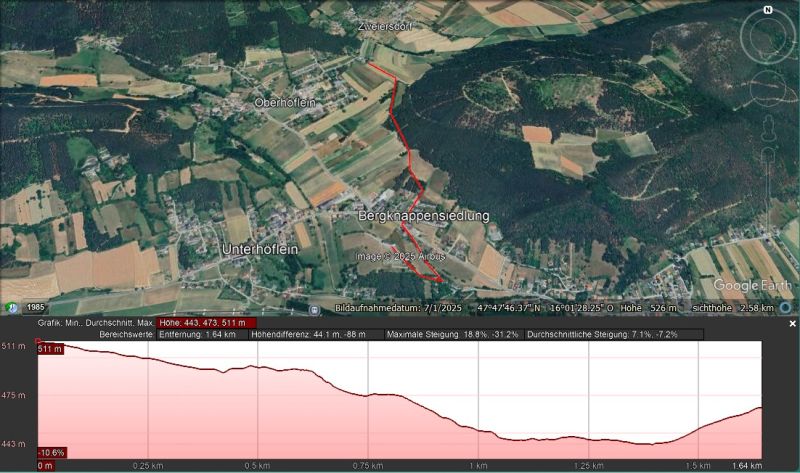Click the historical imagery clock icon
Image resolution: width=800 pixels, height=473 pixels.
pyautogui.click(x=12, y=308)
